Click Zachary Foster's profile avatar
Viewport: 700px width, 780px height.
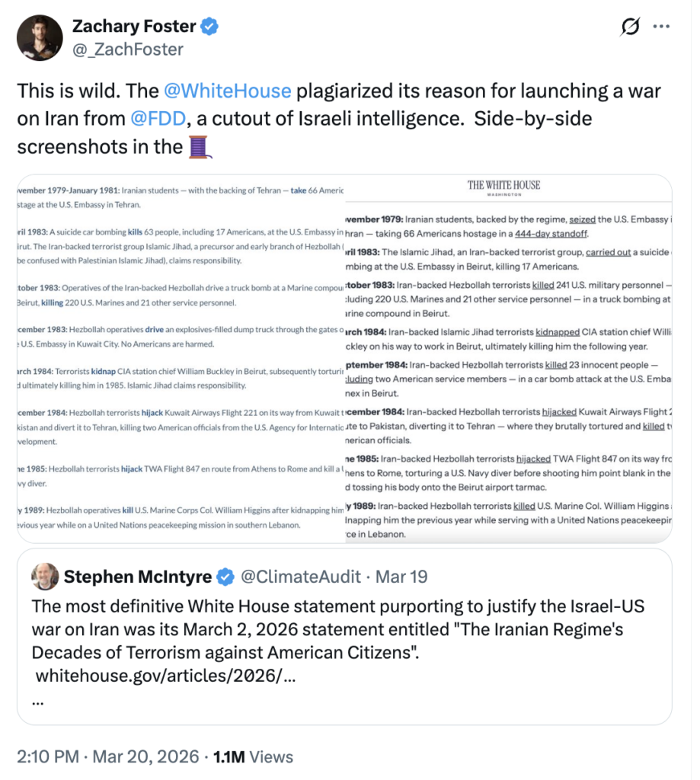(x=40, y=38)
